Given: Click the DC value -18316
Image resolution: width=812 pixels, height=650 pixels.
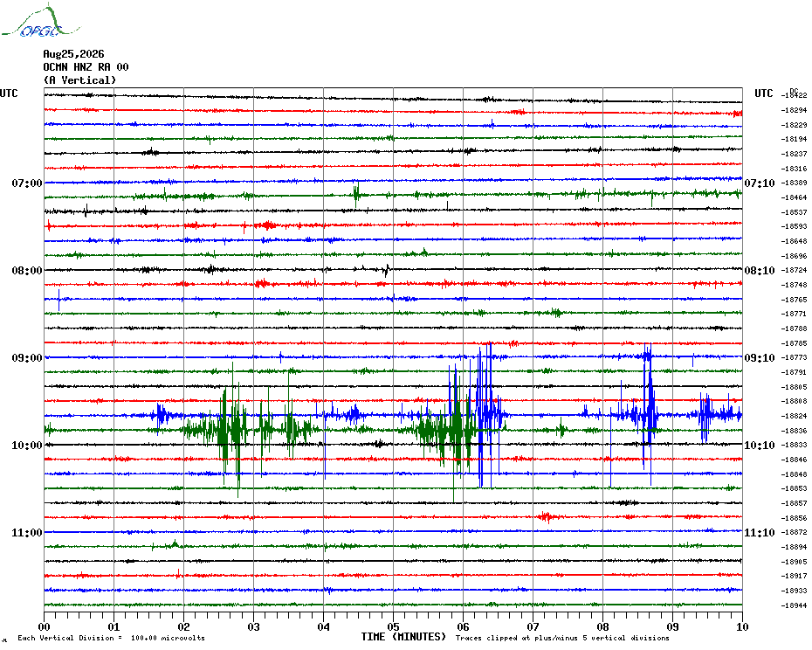Looking at the screenshot, I should [x=794, y=169].
